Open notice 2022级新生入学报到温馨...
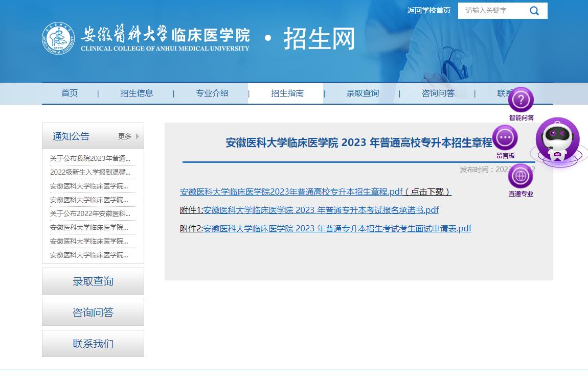588x383 pixels. tap(90, 172)
